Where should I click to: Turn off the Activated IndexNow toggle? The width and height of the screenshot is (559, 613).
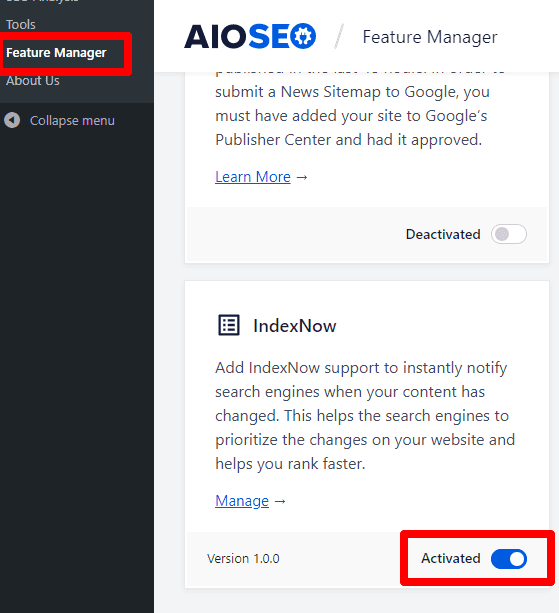(509, 559)
